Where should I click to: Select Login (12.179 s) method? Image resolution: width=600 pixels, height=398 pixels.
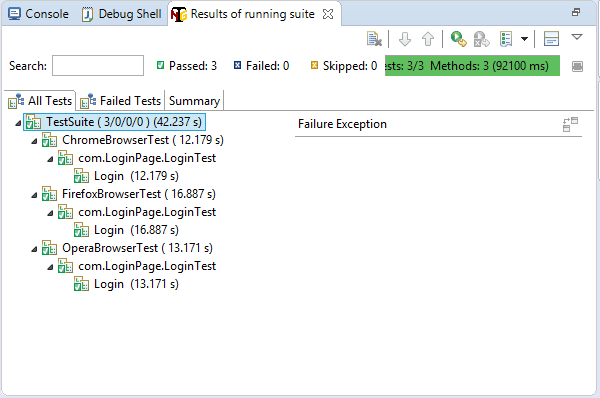click(126, 176)
